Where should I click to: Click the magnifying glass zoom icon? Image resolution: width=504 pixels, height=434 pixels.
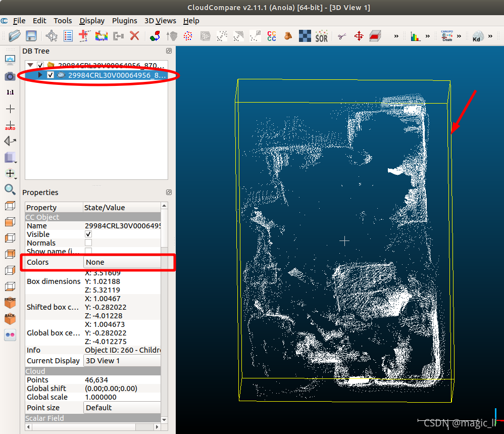(10, 189)
